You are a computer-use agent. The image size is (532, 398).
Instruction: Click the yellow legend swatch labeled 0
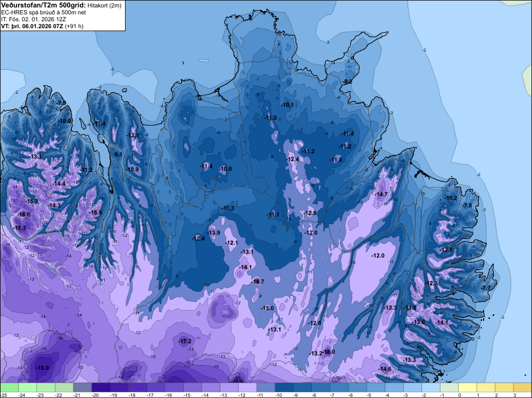[467, 387]
